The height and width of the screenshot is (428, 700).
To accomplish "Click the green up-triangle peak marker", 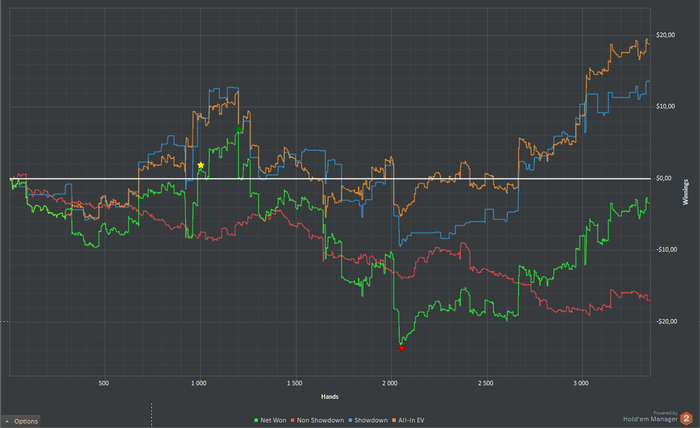I will pos(238,129).
